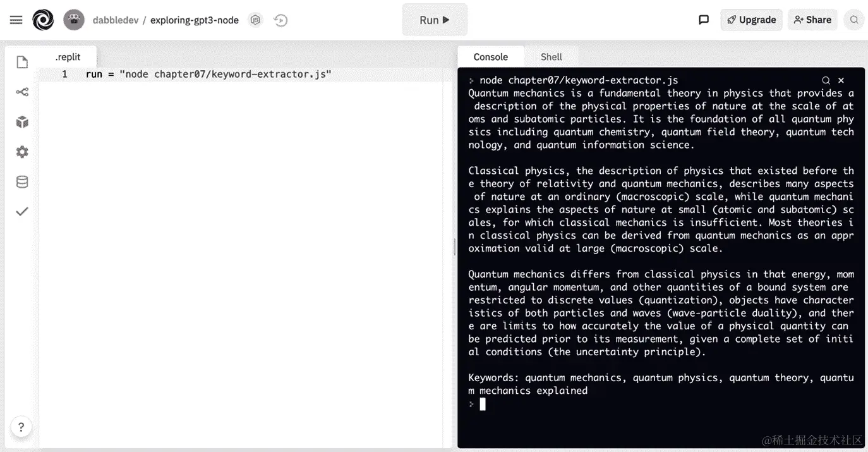
Task: Switch to the Shell tab
Action: pos(551,56)
